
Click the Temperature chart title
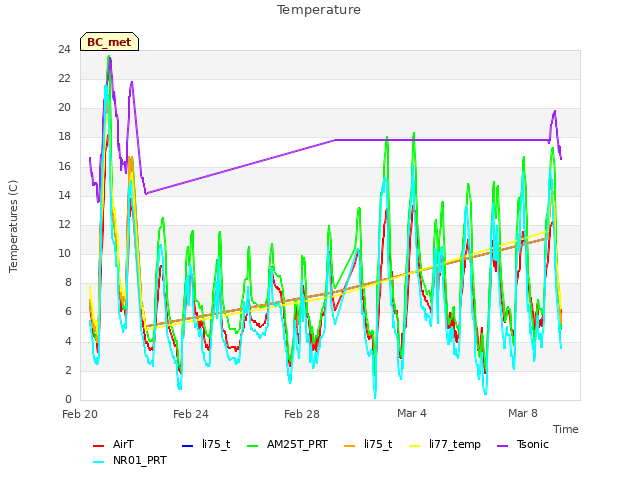(x=319, y=10)
